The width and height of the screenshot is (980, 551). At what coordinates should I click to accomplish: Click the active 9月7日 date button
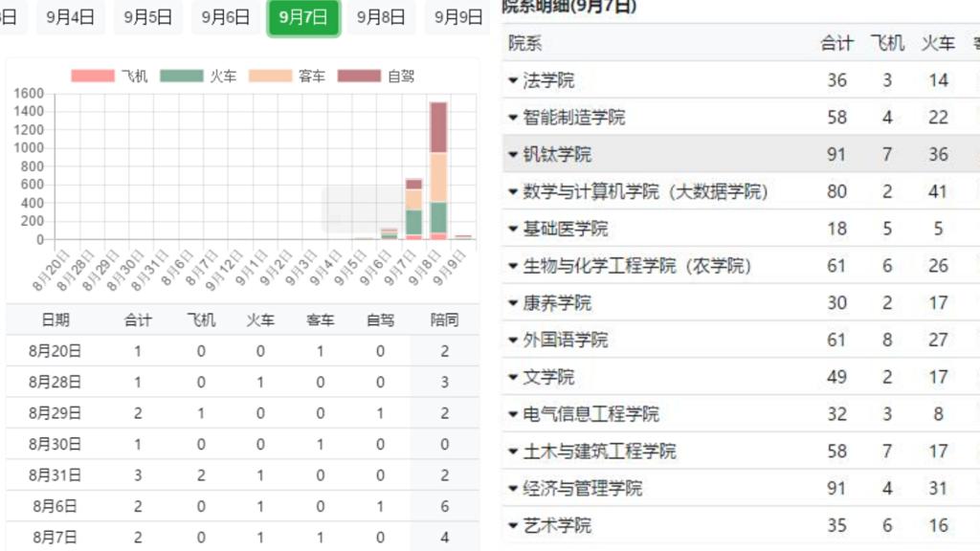(x=303, y=17)
